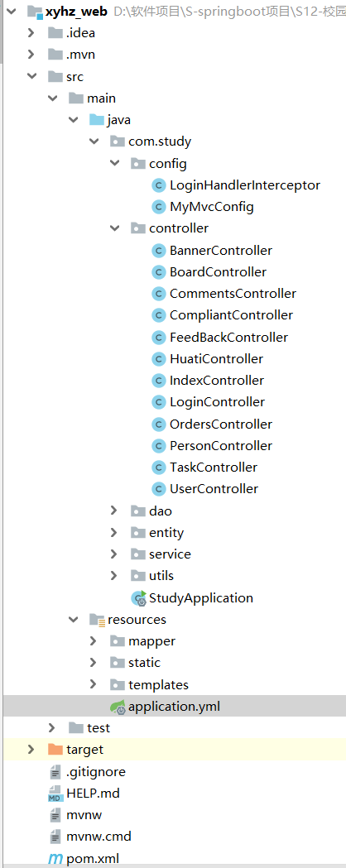Screen dimensions: 346x868
Task: Click the xyhz_web project module icon
Action: (x=35, y=11)
